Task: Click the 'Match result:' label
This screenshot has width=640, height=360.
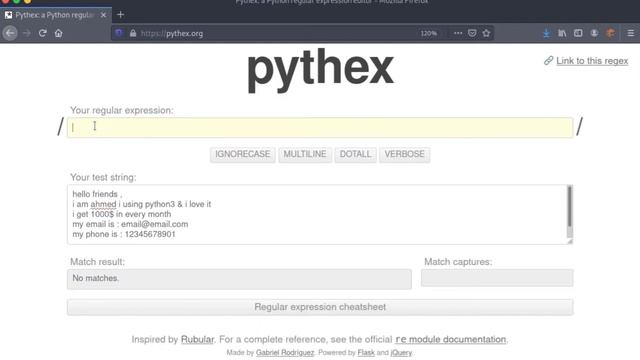Action: 98,262
